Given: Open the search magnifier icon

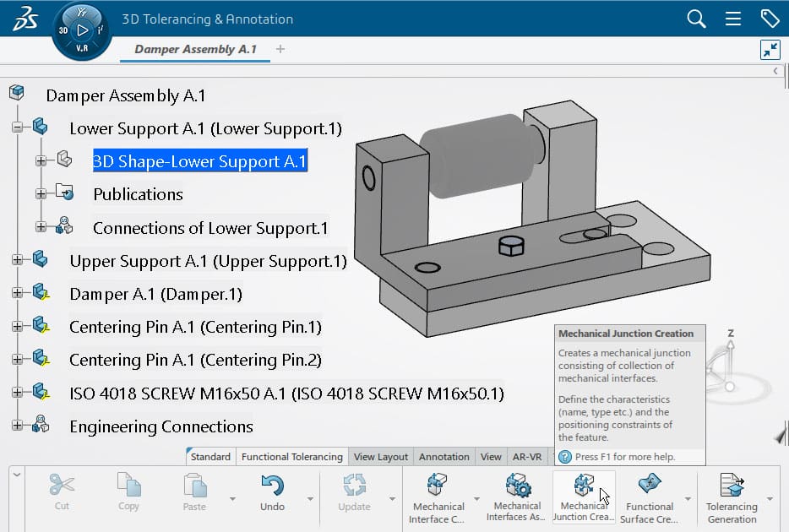Looking at the screenshot, I should [x=696, y=19].
